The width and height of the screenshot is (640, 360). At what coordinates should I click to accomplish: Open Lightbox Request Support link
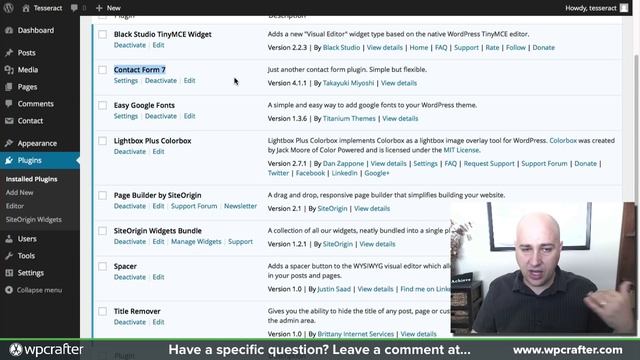(489, 164)
